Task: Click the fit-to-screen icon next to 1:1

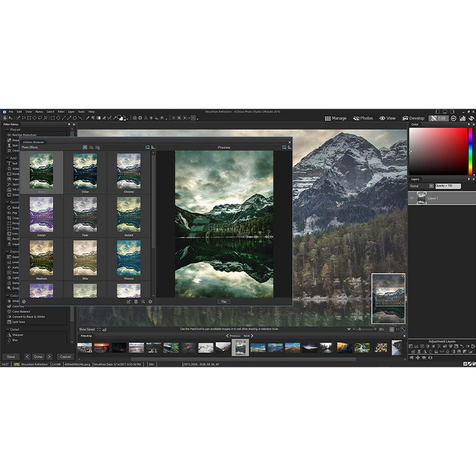Action: pyautogui.click(x=403, y=329)
